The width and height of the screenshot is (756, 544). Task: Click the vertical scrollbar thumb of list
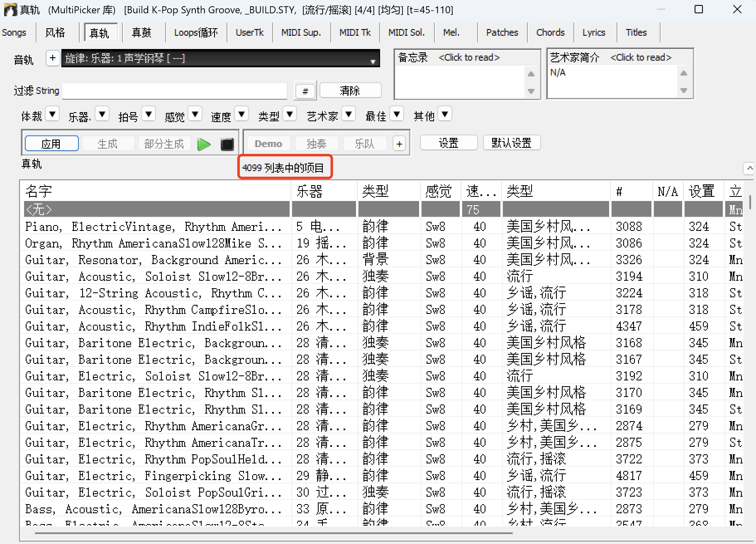[750, 202]
